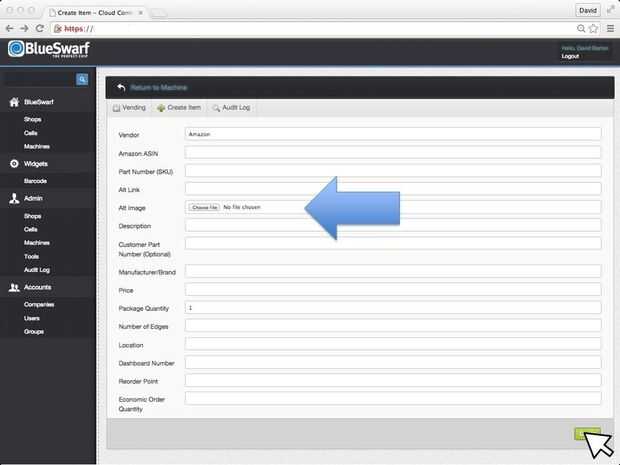Click the Manufacturer/Brand input field
This screenshot has width=620, height=465.
[x=393, y=271]
